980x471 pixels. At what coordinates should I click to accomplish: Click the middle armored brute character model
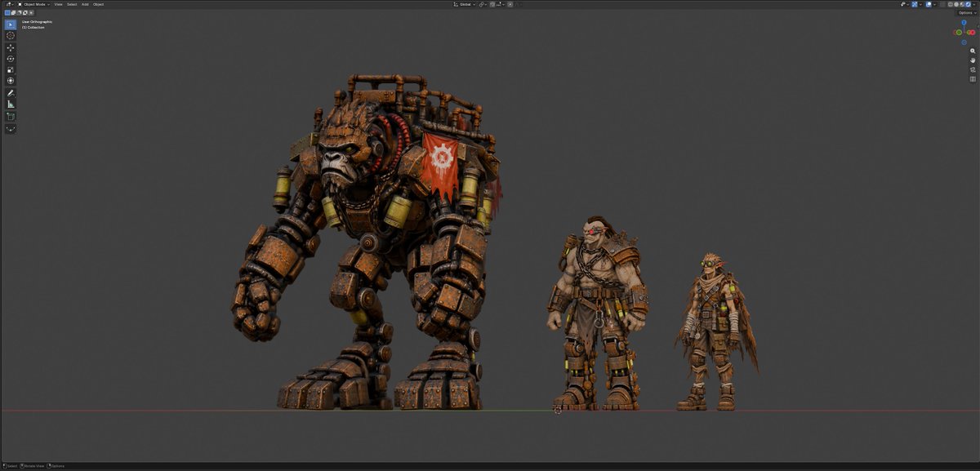tap(599, 314)
